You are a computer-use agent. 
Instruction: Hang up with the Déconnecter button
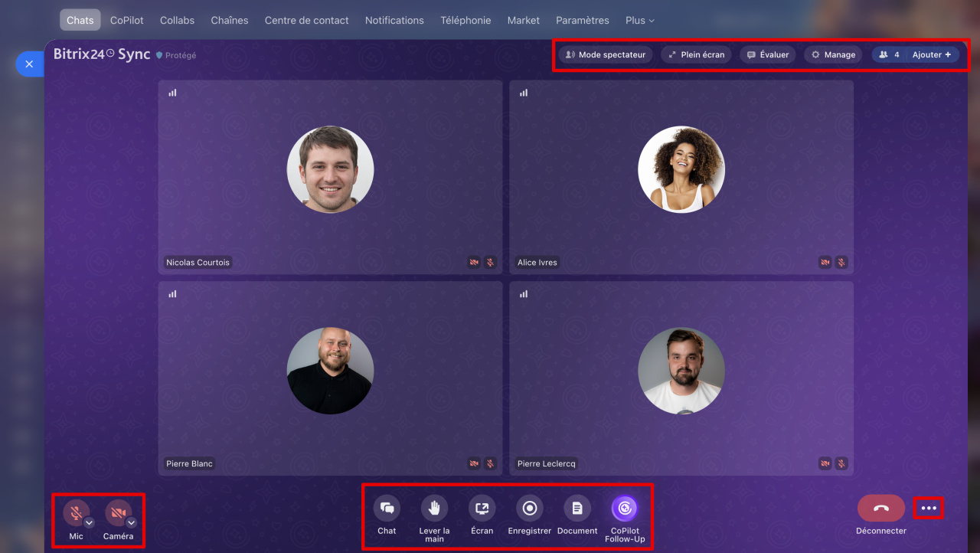881,508
